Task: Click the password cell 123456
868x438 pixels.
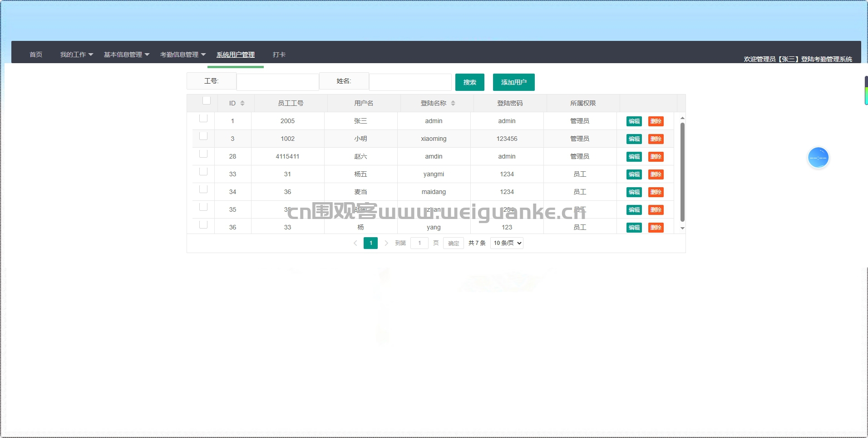Action: (x=507, y=139)
